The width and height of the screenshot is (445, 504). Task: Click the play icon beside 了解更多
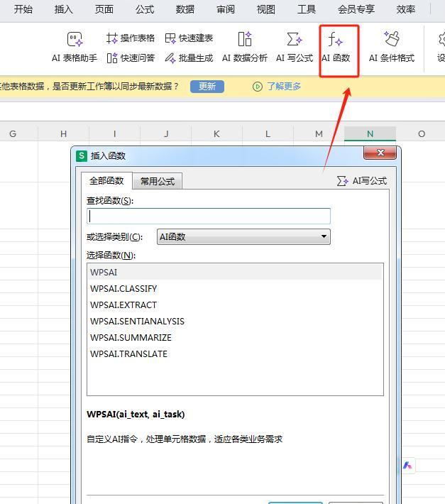click(258, 87)
